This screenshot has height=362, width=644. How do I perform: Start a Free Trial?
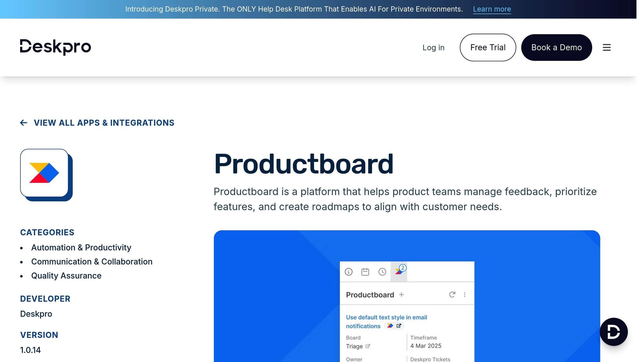488,47
